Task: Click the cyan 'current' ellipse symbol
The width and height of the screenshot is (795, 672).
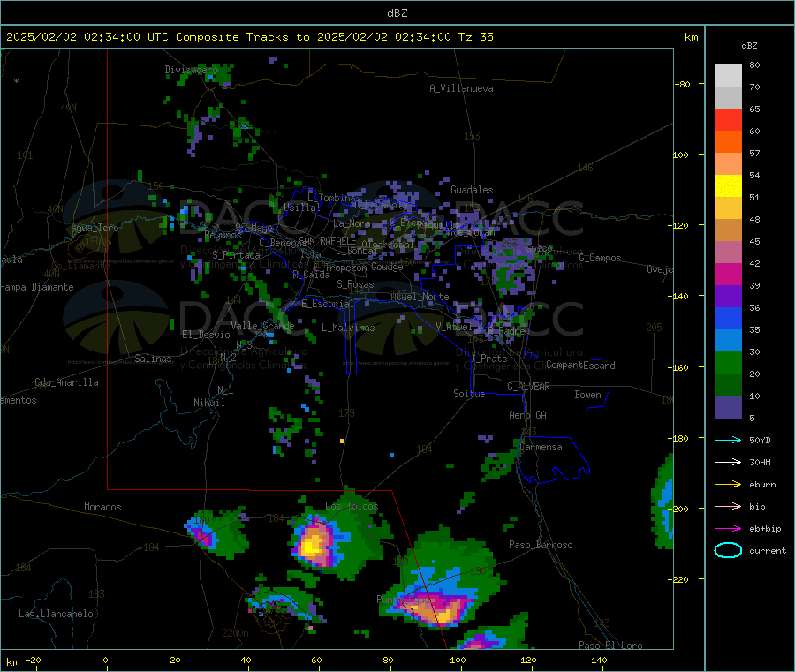Action: tap(728, 550)
